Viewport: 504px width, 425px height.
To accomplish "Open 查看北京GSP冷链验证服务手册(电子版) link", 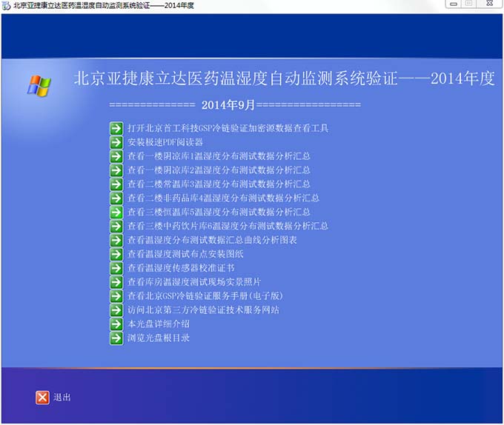I will pos(205,296).
